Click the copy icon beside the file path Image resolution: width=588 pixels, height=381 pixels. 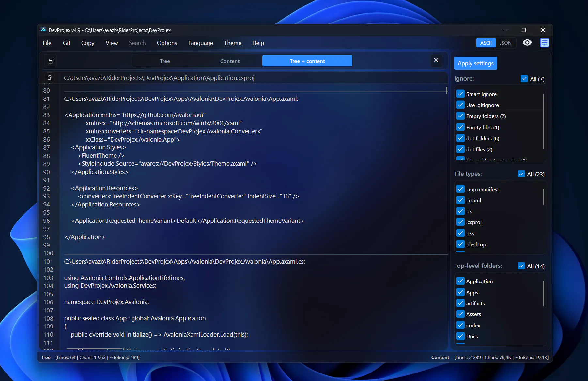point(49,78)
